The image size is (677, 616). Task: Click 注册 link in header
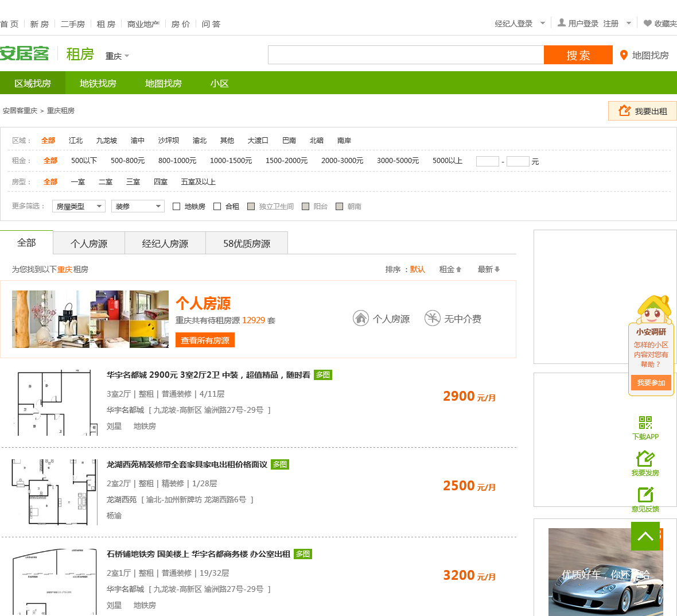pyautogui.click(x=610, y=24)
